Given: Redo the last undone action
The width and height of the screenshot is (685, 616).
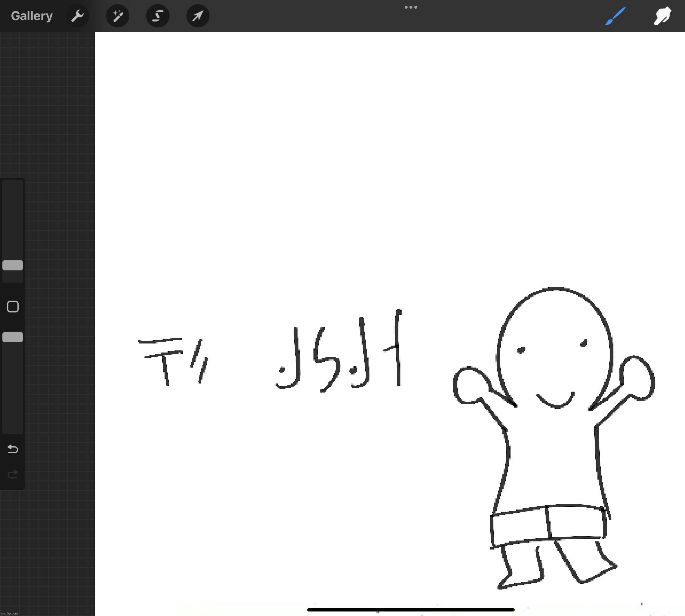Looking at the screenshot, I should coord(13,474).
